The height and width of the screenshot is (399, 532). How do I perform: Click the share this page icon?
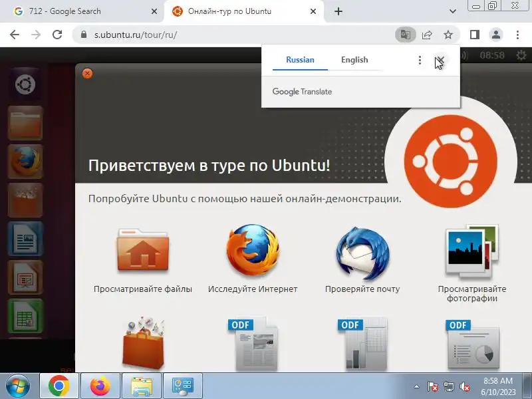tap(427, 35)
